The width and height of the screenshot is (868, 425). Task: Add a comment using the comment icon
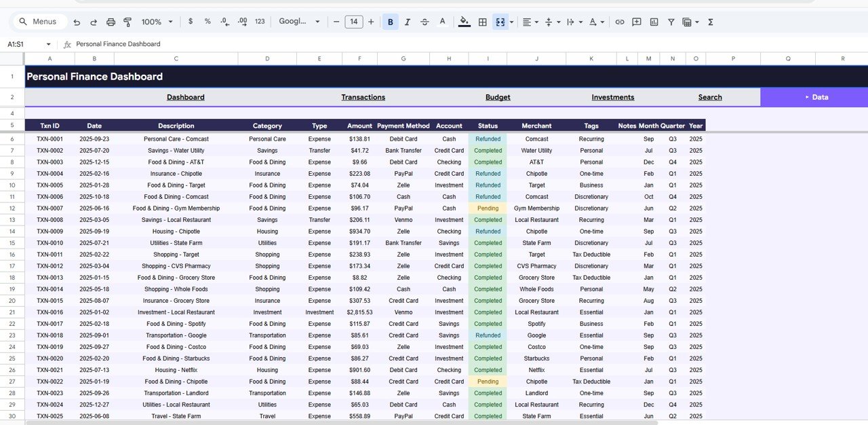pyautogui.click(x=636, y=22)
